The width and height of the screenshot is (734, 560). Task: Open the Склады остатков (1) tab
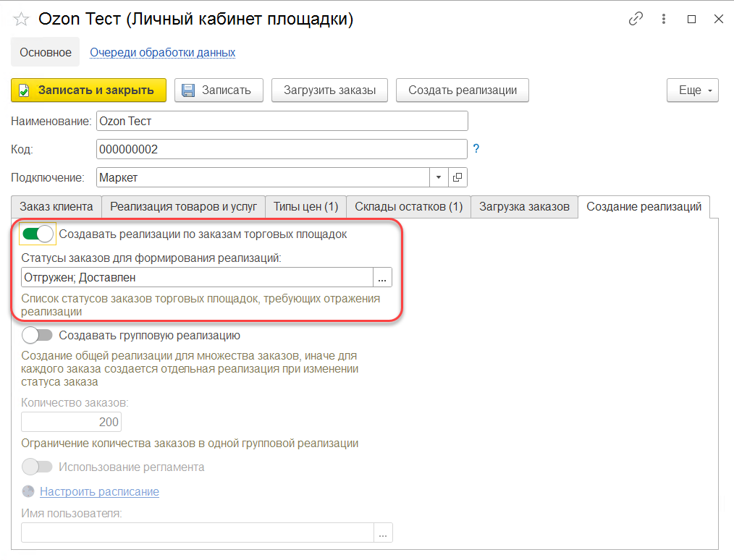coord(409,207)
